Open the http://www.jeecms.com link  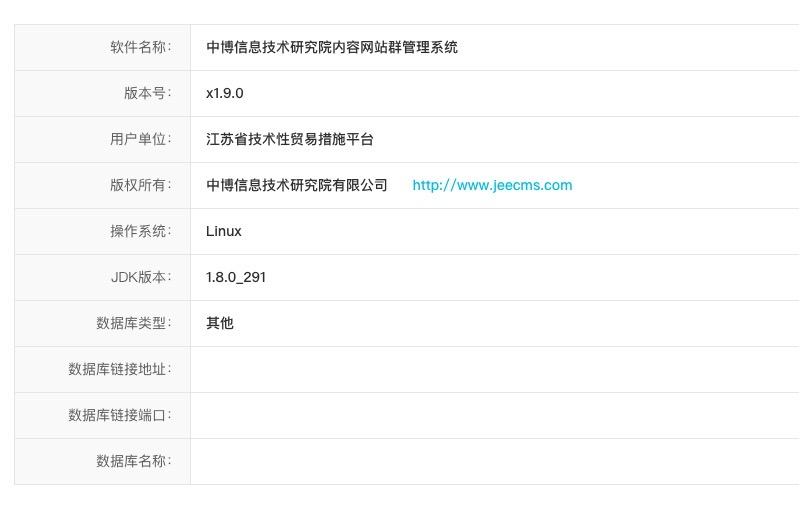tap(492, 185)
